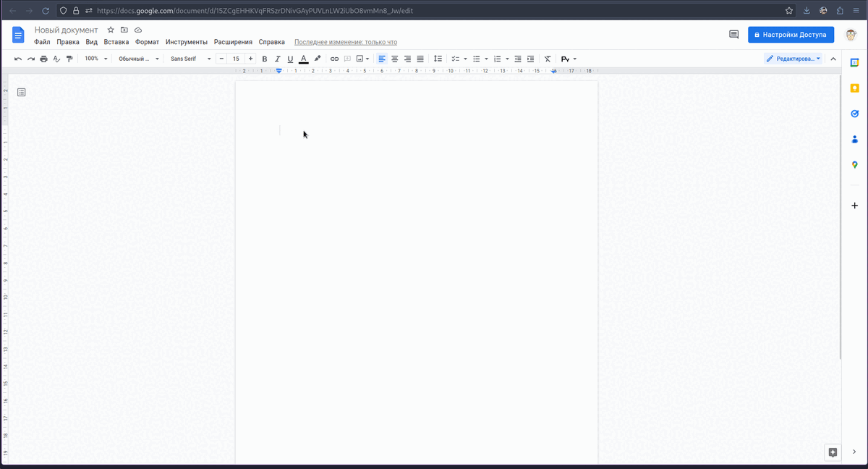This screenshot has height=469, width=868.
Task: Toggle bold formatting
Action: (264, 59)
